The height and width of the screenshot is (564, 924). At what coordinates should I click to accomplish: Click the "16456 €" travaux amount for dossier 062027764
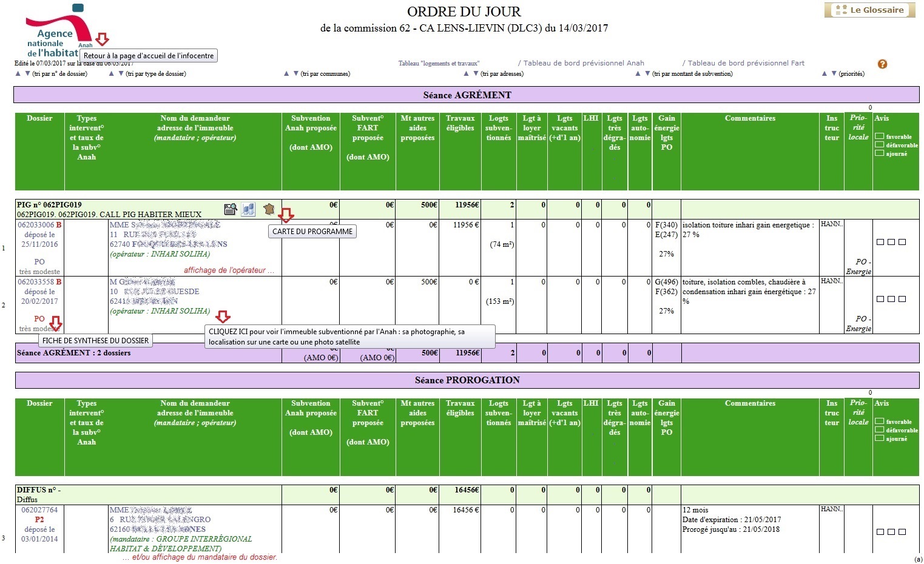(x=466, y=510)
